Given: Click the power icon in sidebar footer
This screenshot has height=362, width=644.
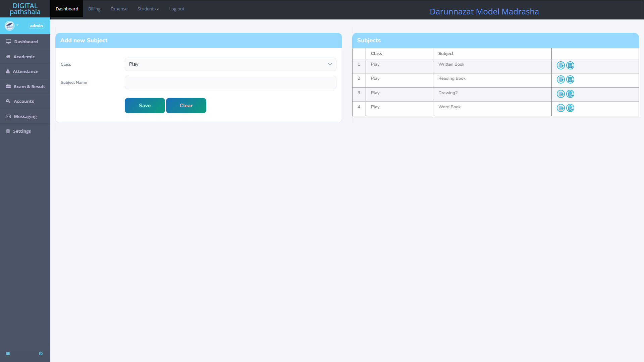Looking at the screenshot, I should click(41, 354).
